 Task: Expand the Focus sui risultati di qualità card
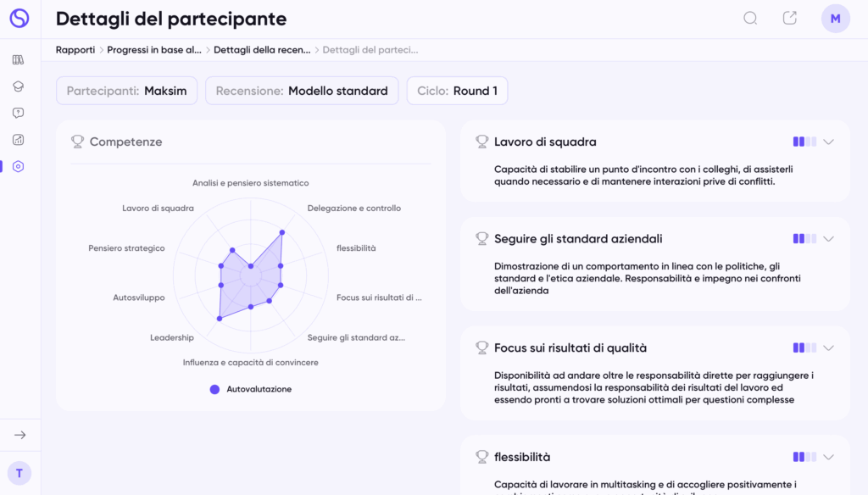pyautogui.click(x=828, y=348)
